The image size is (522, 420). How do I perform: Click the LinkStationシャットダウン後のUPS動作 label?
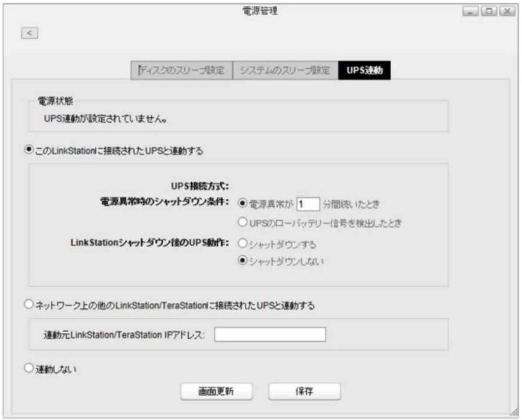(x=150, y=242)
